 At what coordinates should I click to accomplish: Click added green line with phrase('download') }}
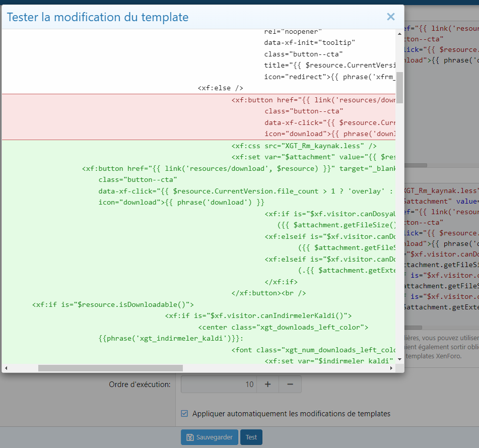pos(181,202)
